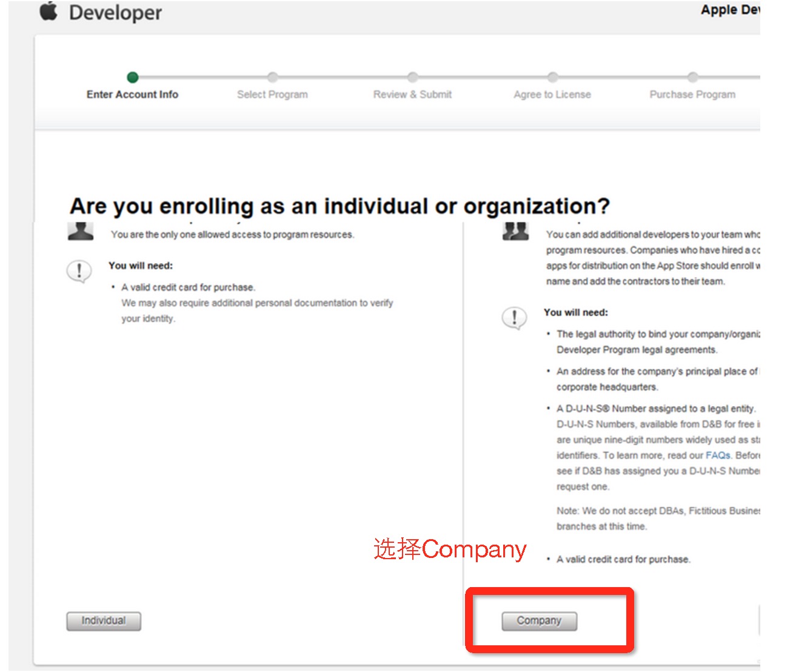The image size is (793, 672).
Task: Click the Agree to License progress dot
Action: tap(552, 77)
